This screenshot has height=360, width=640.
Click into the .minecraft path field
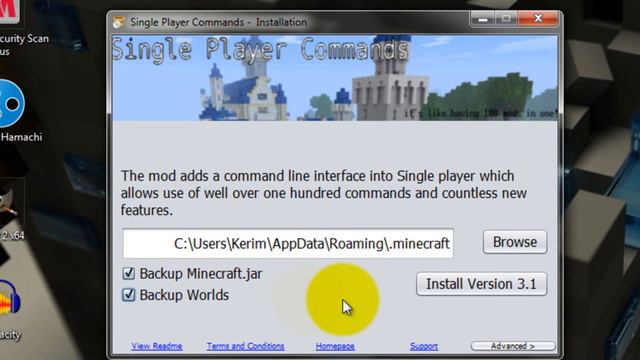tap(288, 243)
